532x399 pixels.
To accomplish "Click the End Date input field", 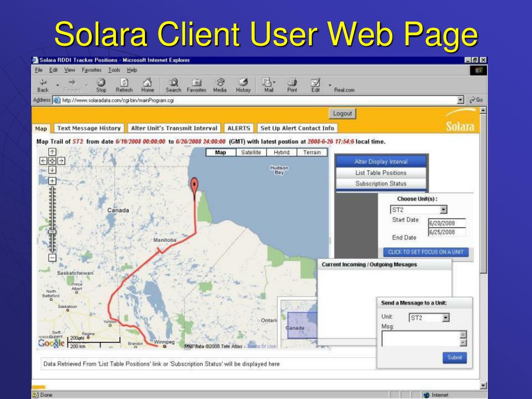I will pos(447,232).
